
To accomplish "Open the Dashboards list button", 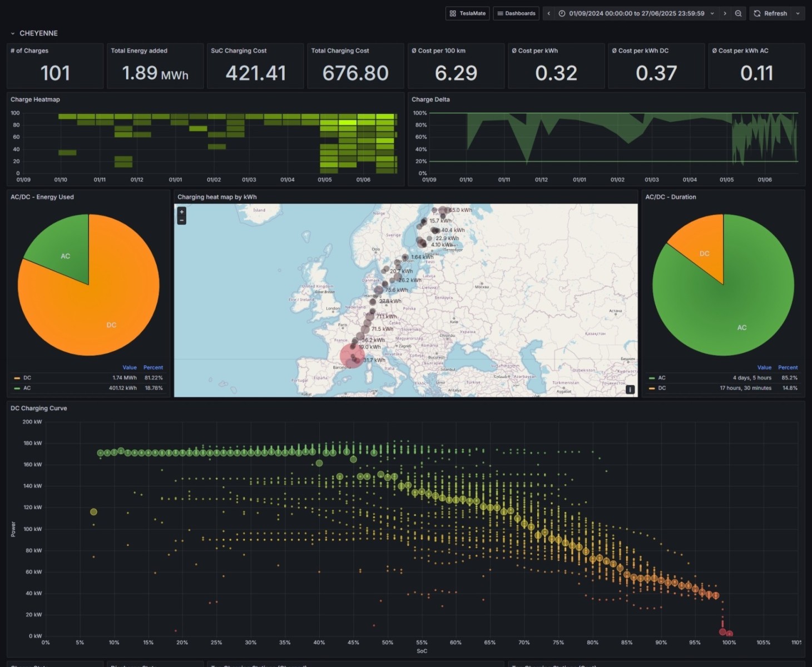I will point(516,13).
